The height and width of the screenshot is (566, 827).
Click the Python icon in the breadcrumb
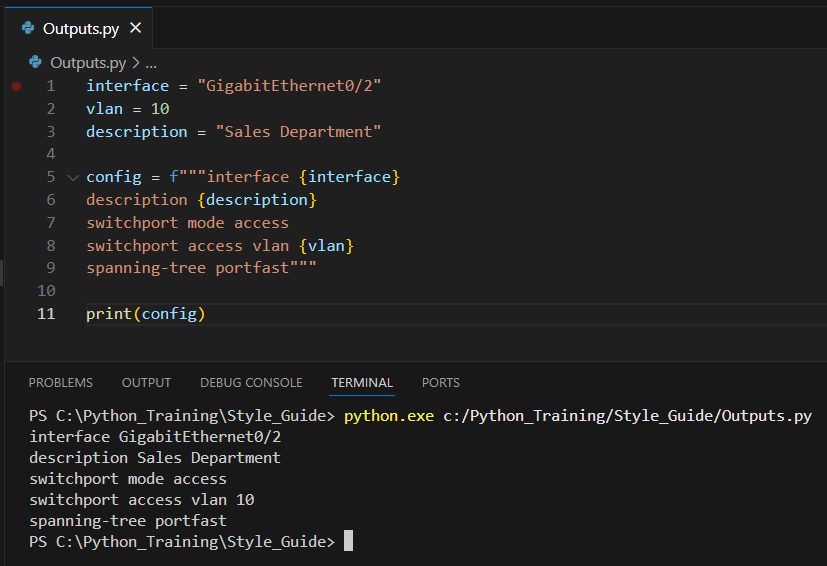coord(35,62)
